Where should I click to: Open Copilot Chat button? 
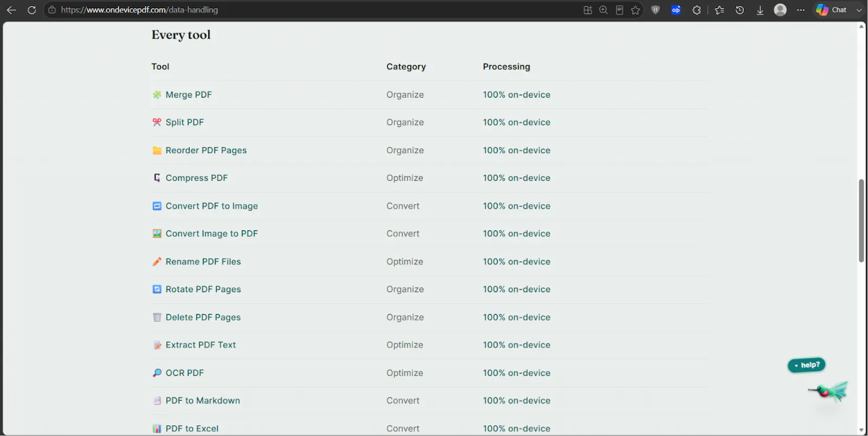click(832, 10)
